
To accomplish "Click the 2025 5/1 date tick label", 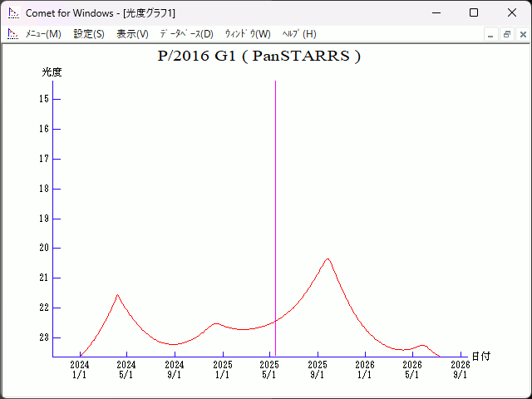I will tap(269, 369).
